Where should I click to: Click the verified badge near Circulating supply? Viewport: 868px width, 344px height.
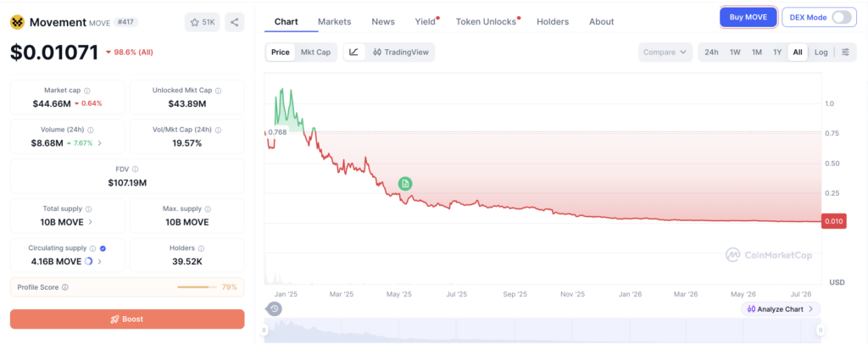[103, 249]
